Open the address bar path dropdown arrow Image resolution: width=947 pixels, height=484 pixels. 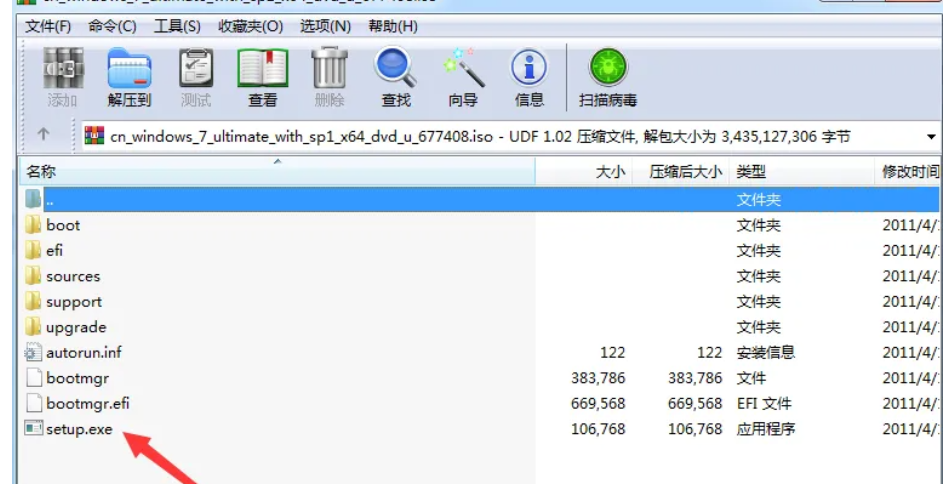tap(931, 137)
